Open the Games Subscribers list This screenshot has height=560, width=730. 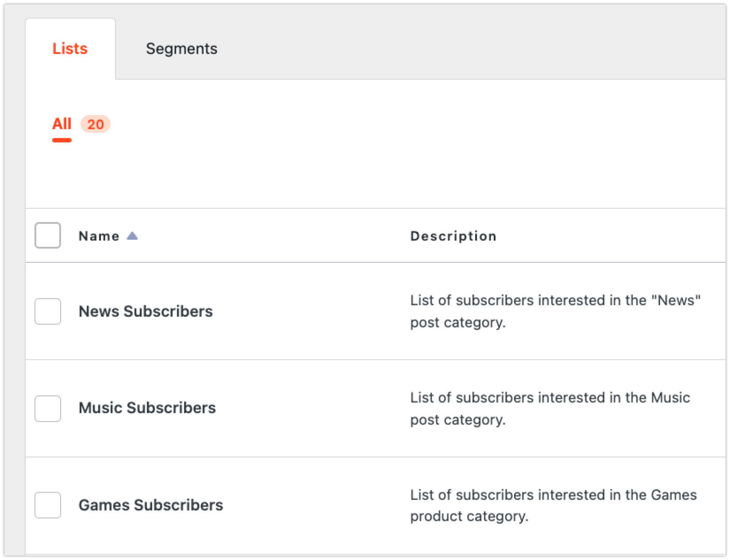[x=150, y=505]
